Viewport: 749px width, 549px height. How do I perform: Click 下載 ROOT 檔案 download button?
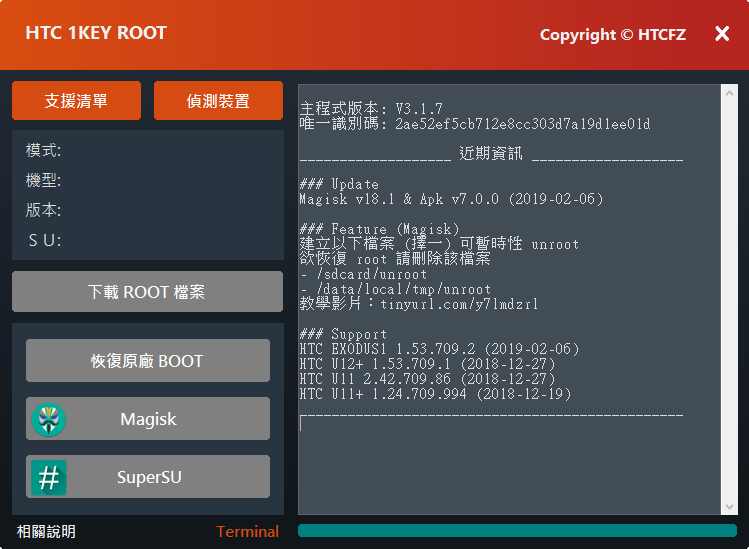tap(147, 291)
